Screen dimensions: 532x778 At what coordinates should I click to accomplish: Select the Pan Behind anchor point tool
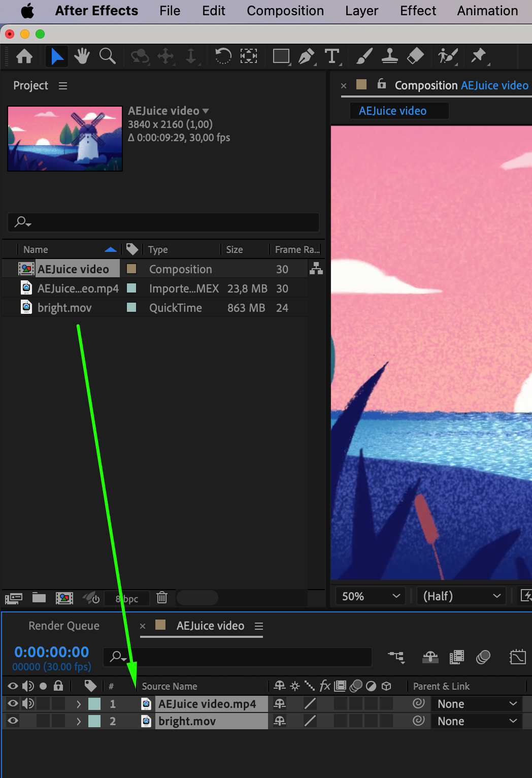click(x=249, y=56)
